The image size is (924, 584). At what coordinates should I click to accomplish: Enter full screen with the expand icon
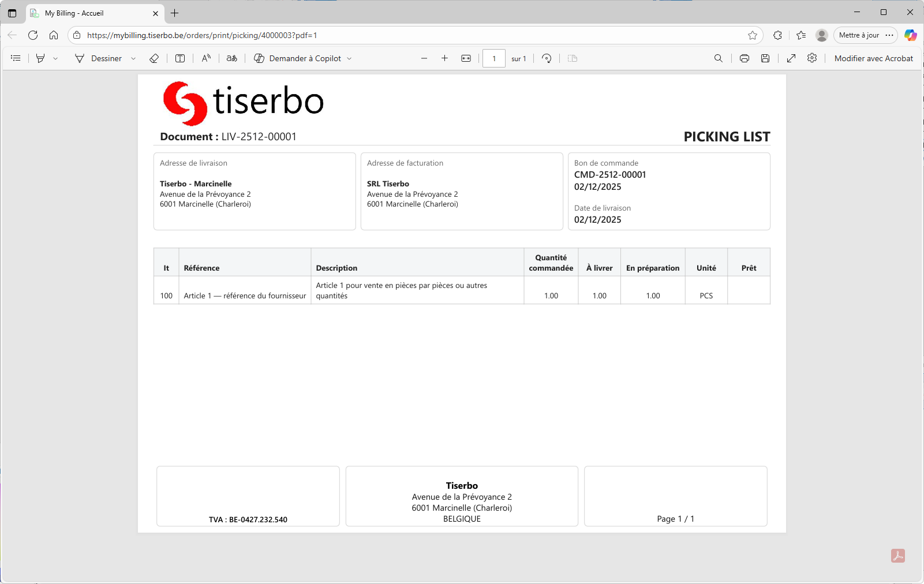791,58
